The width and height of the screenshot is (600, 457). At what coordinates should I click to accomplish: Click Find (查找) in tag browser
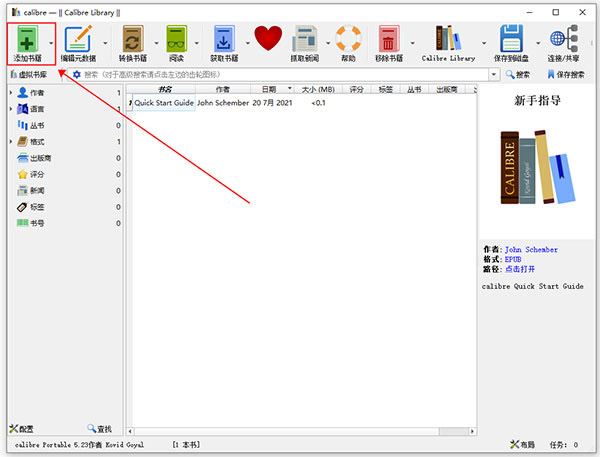point(99,429)
